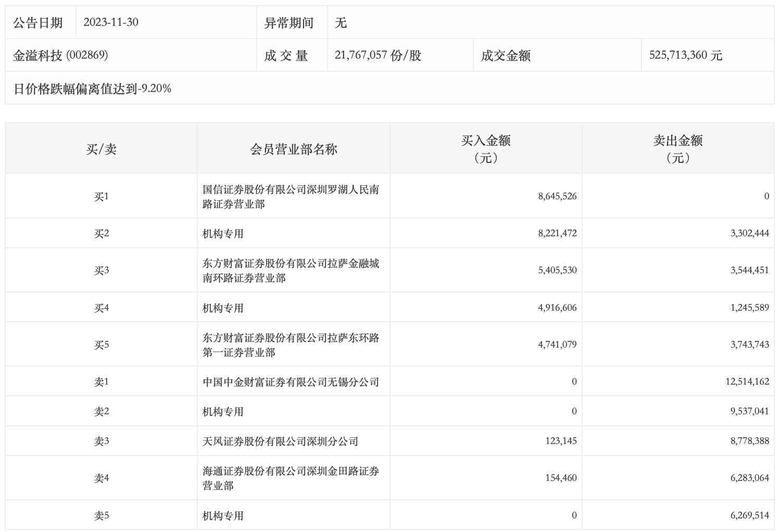The height and width of the screenshot is (532, 780).
Task: Open 东方财富证券拉萨金融城南环路 branch entry
Action: [x=291, y=271]
